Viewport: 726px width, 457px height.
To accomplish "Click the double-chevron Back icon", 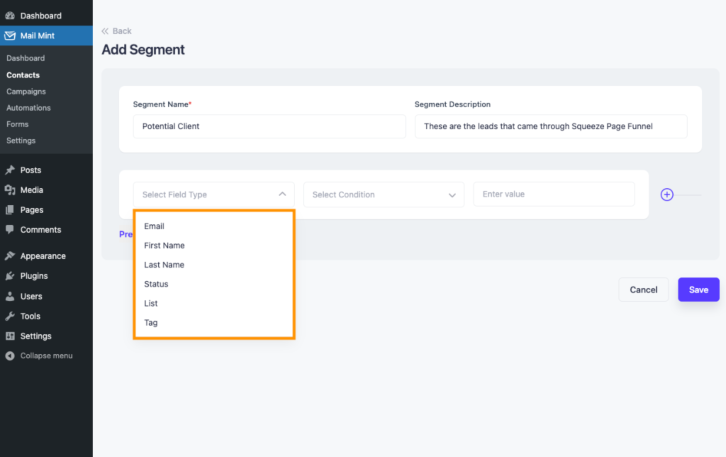I will point(105,31).
